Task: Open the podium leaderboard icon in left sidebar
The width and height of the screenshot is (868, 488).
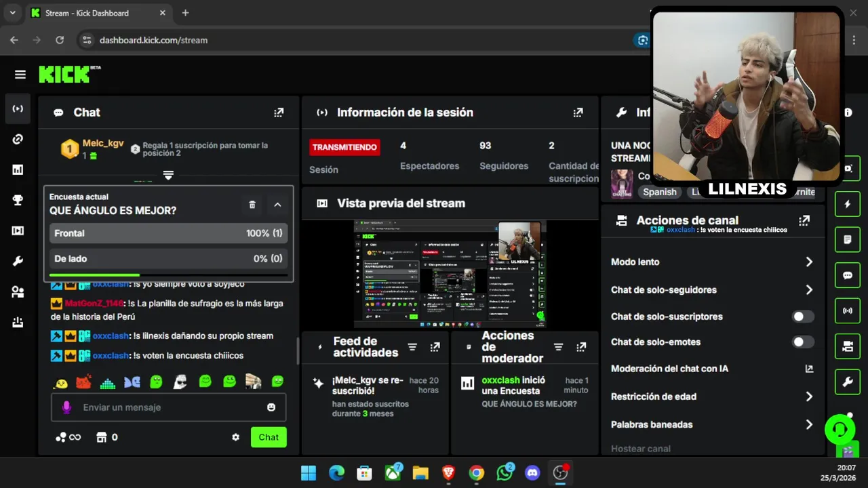Action: click(x=18, y=323)
